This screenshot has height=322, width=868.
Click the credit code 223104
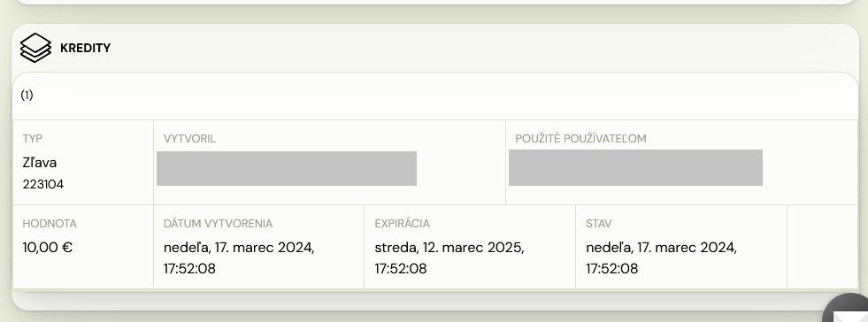(x=43, y=184)
